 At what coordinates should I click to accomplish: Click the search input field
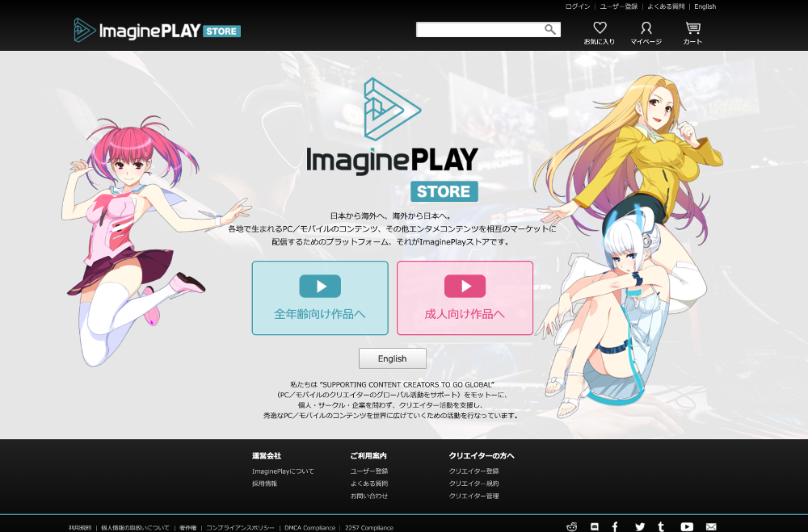coord(488,30)
